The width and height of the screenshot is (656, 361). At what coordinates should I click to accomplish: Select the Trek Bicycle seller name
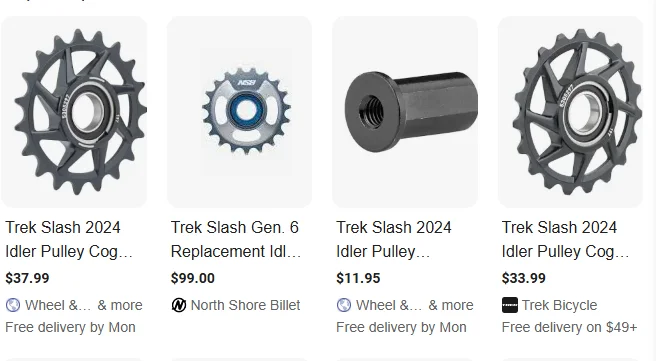click(559, 305)
